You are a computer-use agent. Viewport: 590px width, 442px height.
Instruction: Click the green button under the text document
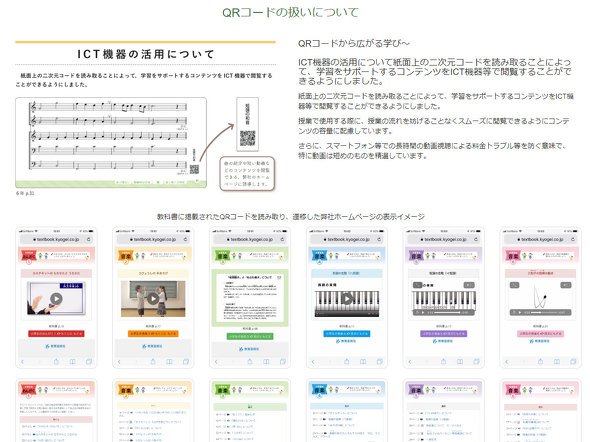pos(250,336)
